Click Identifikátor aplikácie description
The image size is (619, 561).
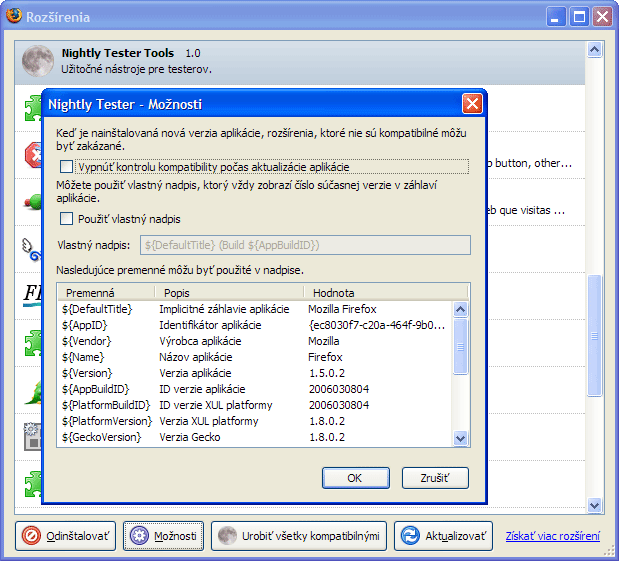[x=210, y=325]
